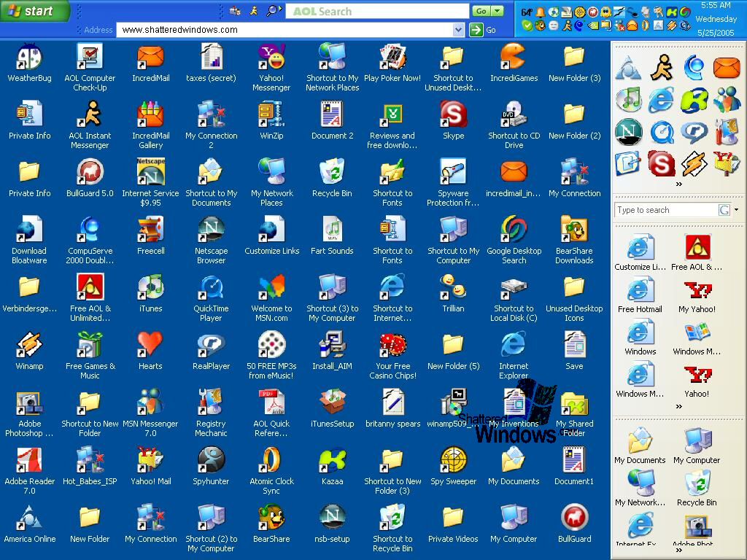Click the AOL Search input field
The width and height of the screenshot is (747, 560).
(x=377, y=11)
